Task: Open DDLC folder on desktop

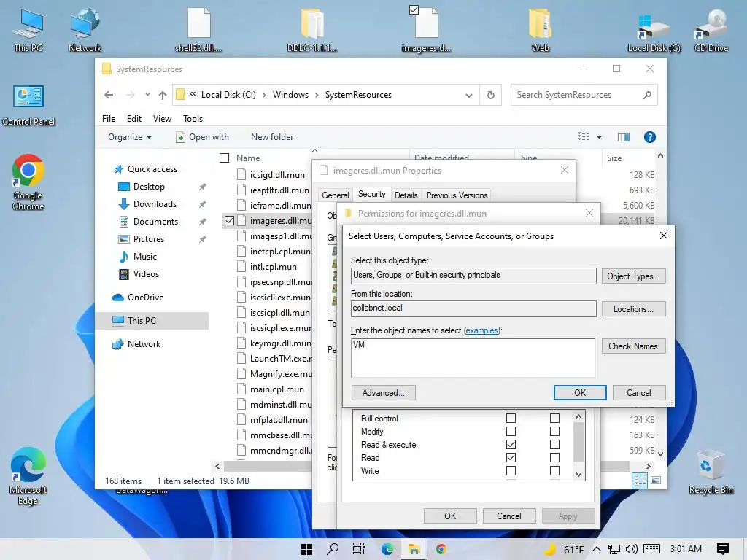Action: pos(312,29)
